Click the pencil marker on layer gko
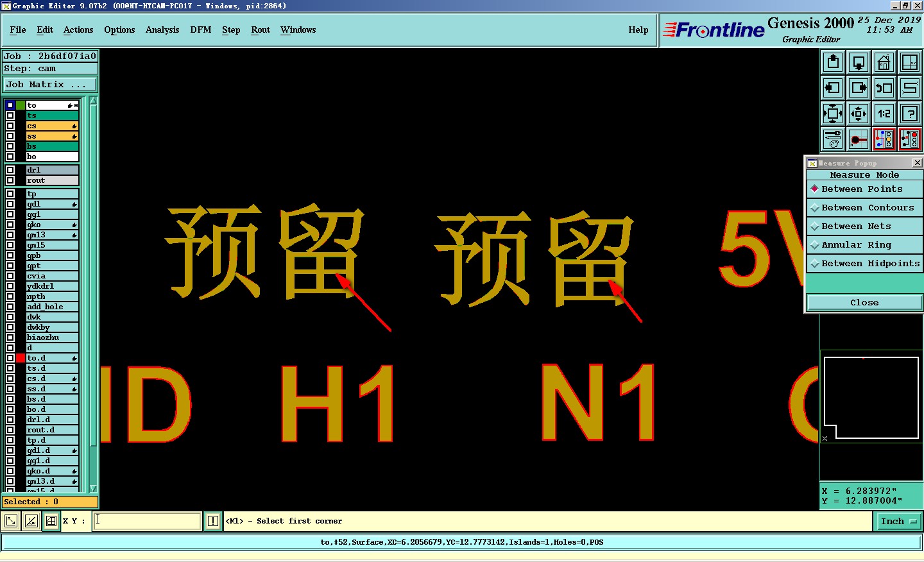Image resolution: width=924 pixels, height=562 pixels. tap(74, 225)
